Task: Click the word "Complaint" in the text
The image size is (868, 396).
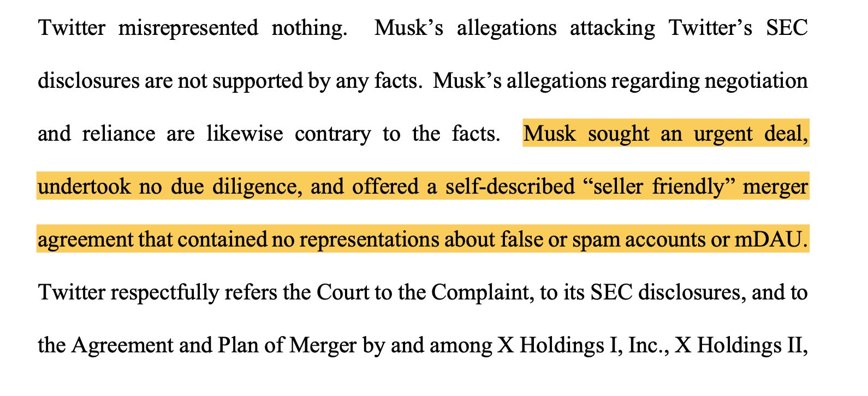Action: click(x=479, y=292)
